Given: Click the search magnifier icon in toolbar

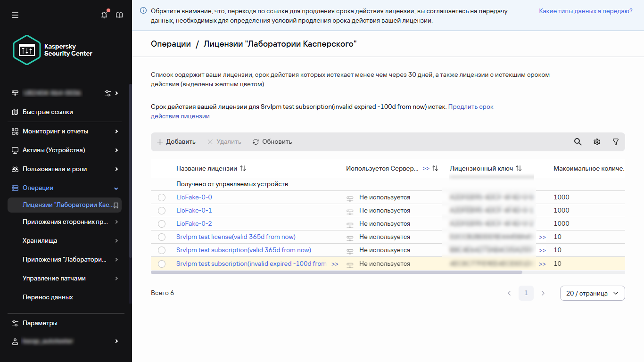Looking at the screenshot, I should pyautogui.click(x=578, y=142).
